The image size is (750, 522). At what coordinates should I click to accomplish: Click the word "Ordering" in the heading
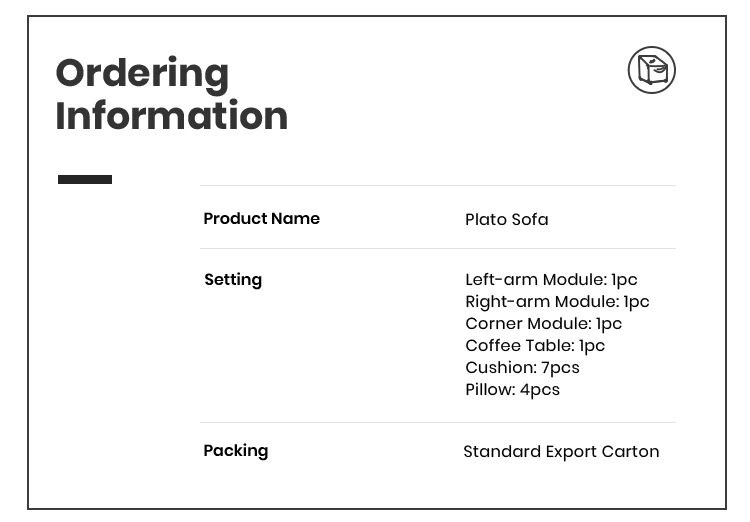[x=142, y=73]
